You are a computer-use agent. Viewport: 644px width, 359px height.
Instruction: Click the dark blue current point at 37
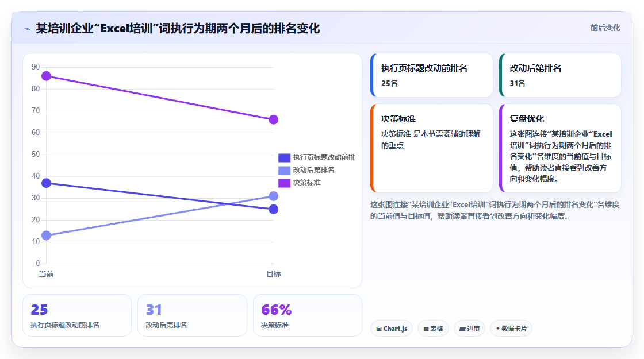click(x=47, y=183)
